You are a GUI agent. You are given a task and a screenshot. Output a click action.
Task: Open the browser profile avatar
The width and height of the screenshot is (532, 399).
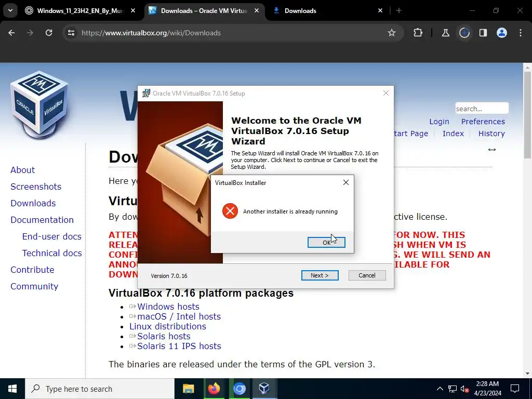[x=502, y=33]
